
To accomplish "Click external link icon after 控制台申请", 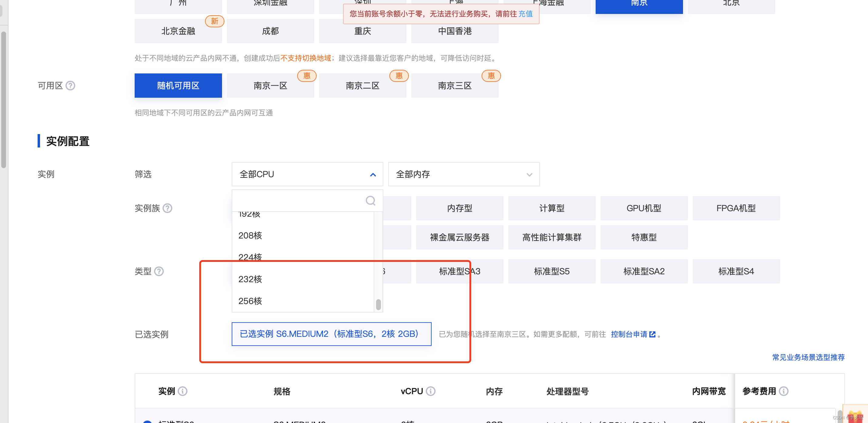I will (652, 334).
